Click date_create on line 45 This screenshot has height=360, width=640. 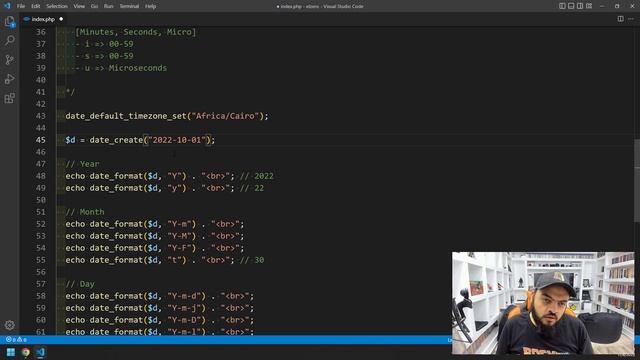(x=116, y=140)
